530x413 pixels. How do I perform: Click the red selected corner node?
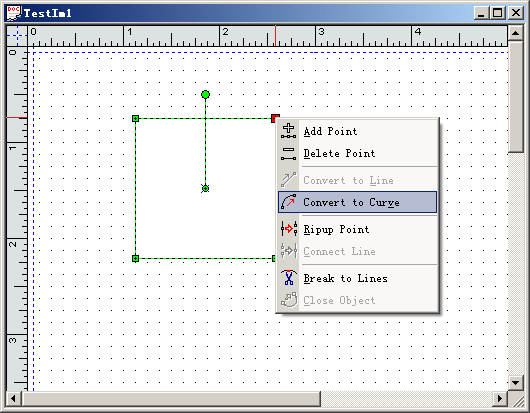[x=275, y=118]
